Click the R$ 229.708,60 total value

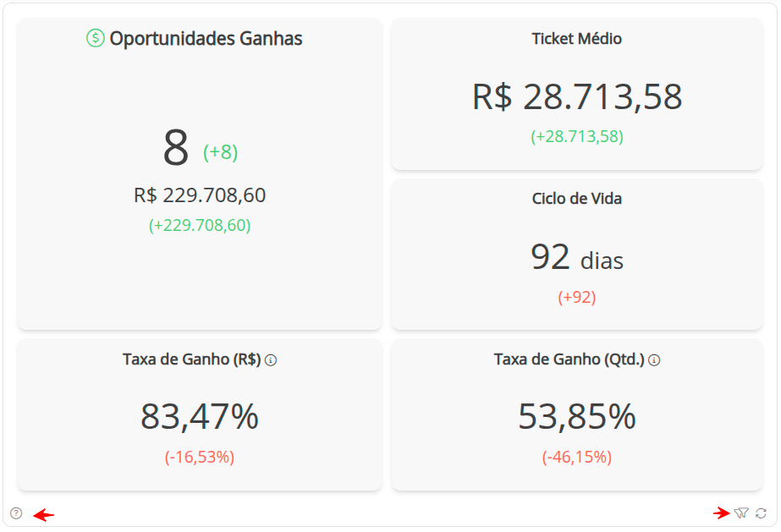200,195
